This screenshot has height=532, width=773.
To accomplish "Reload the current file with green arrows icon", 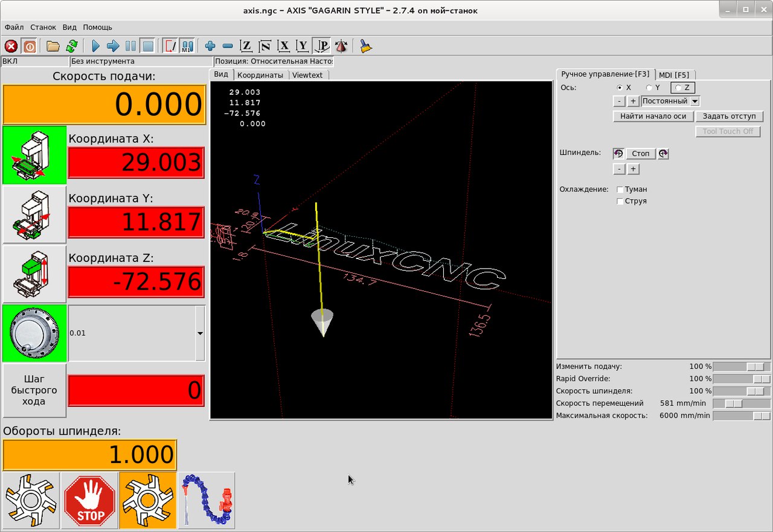I will [x=72, y=46].
